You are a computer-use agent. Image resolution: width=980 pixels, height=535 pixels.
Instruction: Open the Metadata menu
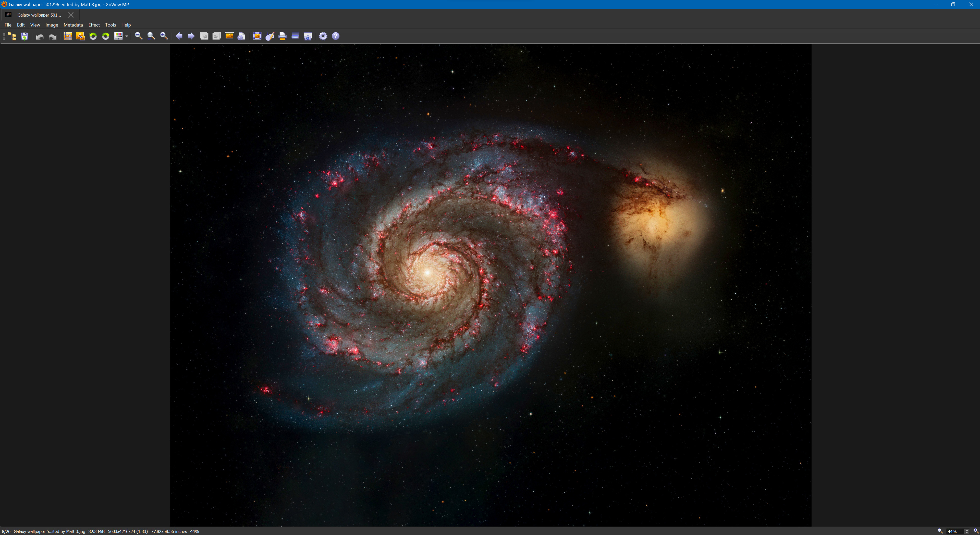click(73, 25)
